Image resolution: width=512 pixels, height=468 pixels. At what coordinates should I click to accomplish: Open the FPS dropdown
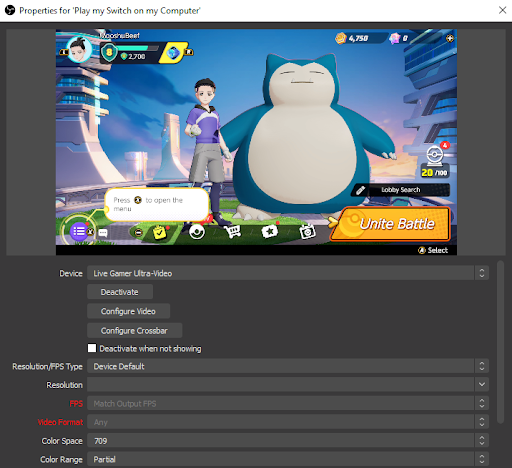pos(288,403)
